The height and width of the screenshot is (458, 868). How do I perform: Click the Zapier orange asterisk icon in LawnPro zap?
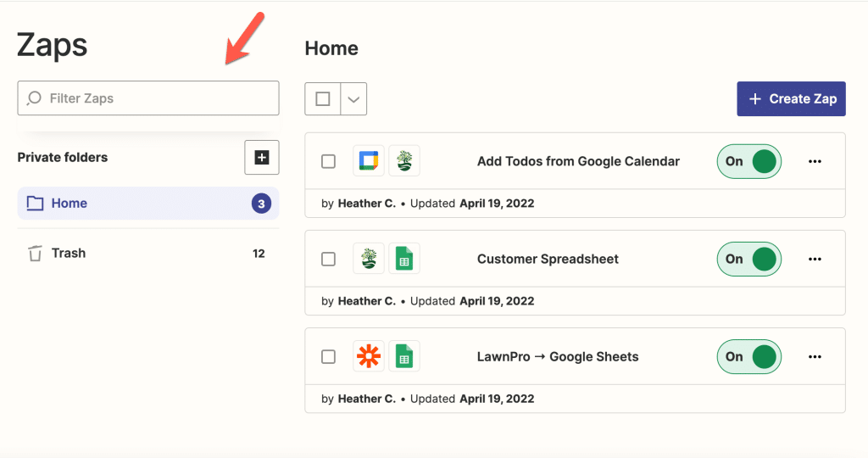[x=369, y=356]
